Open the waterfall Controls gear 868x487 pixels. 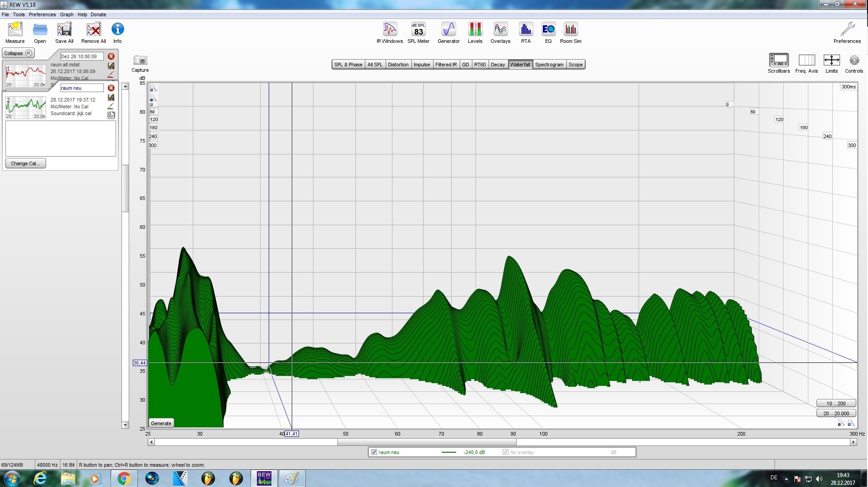click(x=854, y=60)
